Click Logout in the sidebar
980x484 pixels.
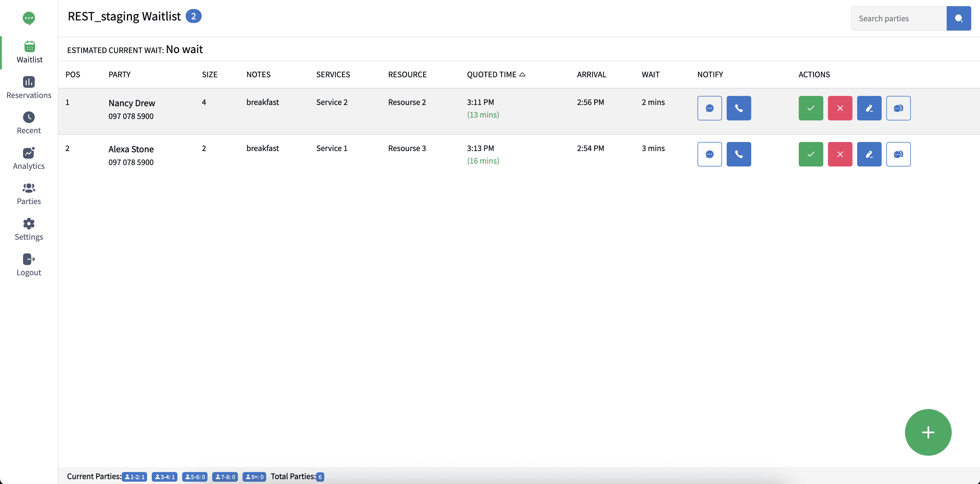coord(29,265)
